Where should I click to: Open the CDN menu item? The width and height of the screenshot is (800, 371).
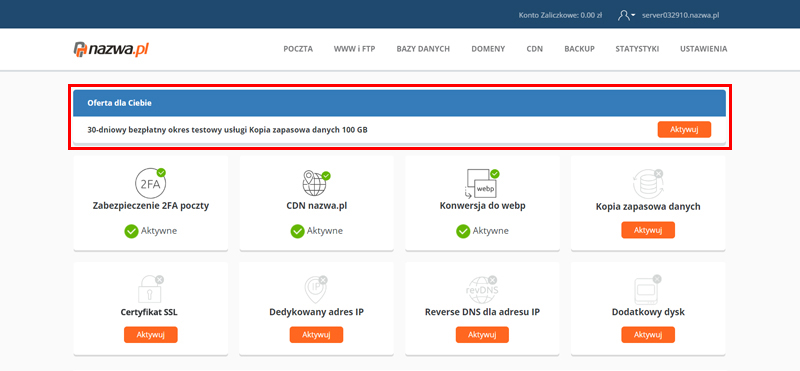pos(535,49)
